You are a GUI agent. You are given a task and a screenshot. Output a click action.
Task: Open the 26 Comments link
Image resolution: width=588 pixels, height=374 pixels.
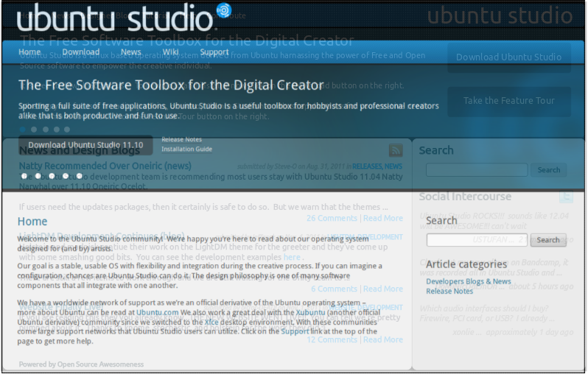click(x=332, y=218)
